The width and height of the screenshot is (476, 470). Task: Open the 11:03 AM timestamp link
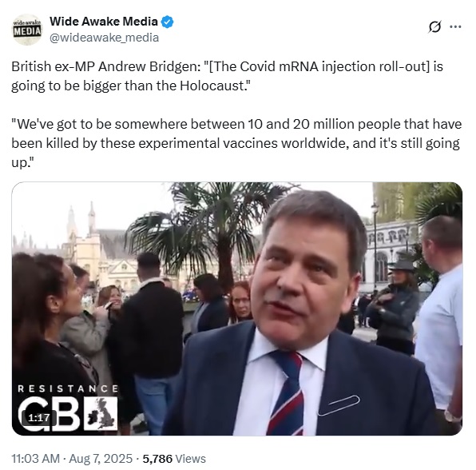pyautogui.click(x=35, y=459)
